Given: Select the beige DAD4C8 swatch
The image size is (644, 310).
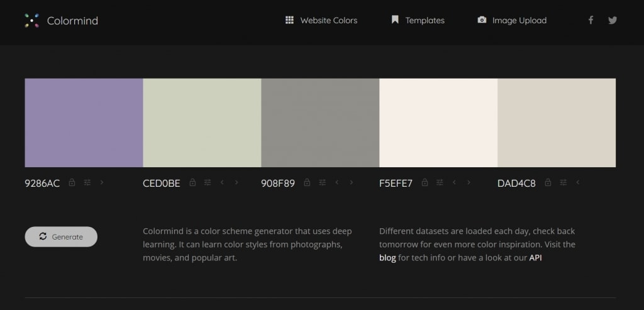Looking at the screenshot, I should (557, 123).
